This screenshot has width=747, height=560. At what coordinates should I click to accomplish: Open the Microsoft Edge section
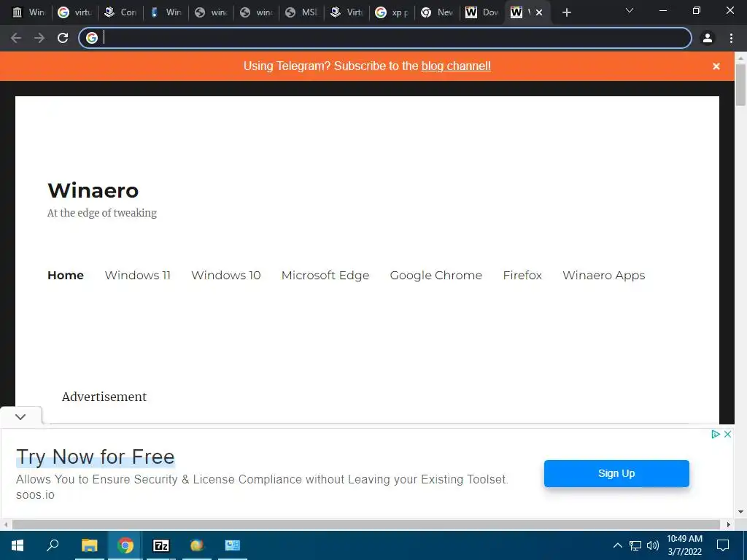pyautogui.click(x=325, y=275)
